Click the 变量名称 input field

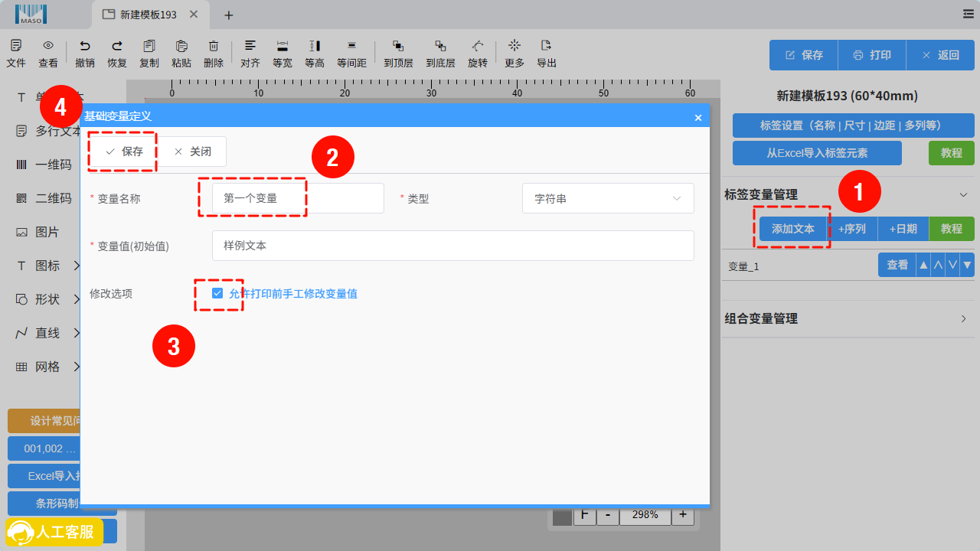pyautogui.click(x=298, y=198)
